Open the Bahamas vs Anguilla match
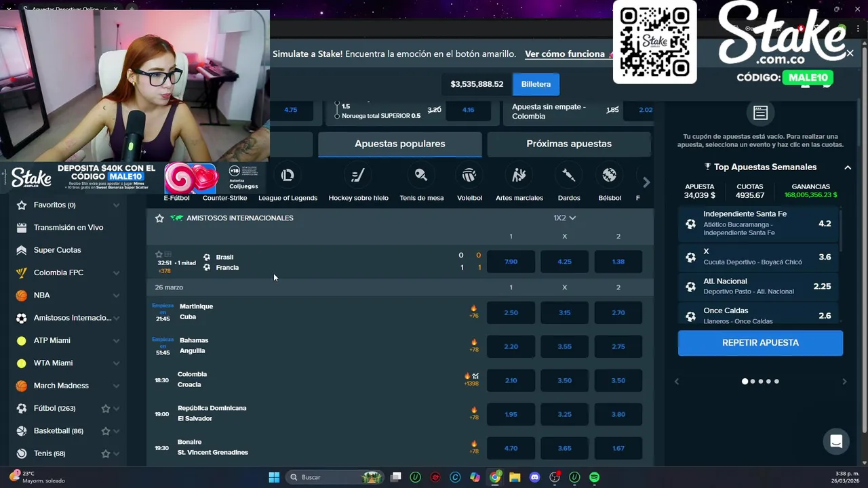Screen dimensions: 868x488 [193, 346]
